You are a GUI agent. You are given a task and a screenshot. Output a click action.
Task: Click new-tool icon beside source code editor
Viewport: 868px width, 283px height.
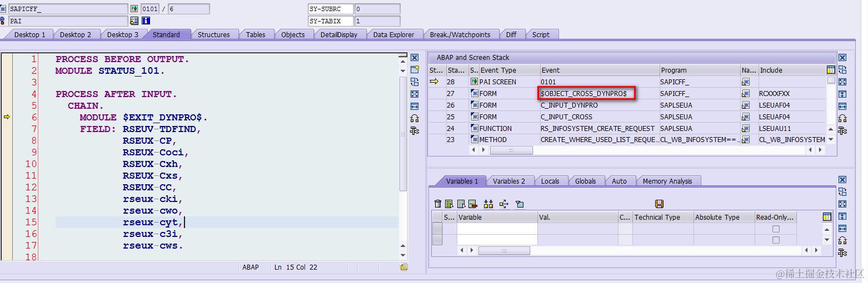414,69
